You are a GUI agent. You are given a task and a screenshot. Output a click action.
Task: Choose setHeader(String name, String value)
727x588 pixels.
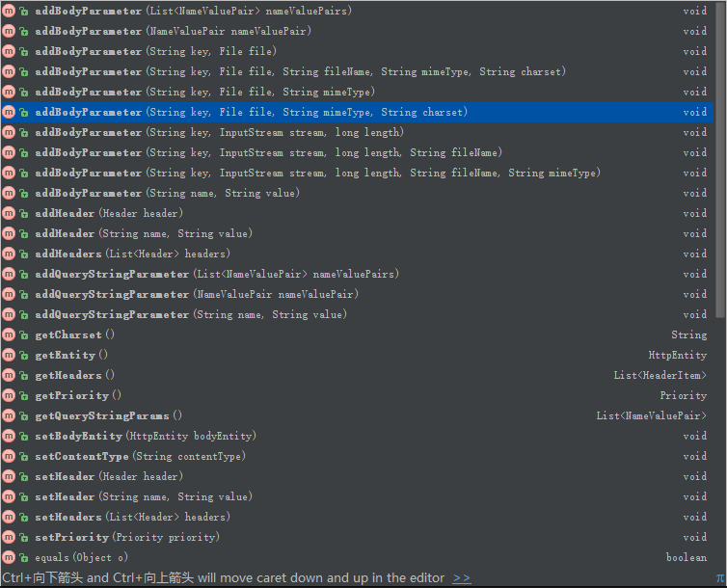(x=357, y=496)
